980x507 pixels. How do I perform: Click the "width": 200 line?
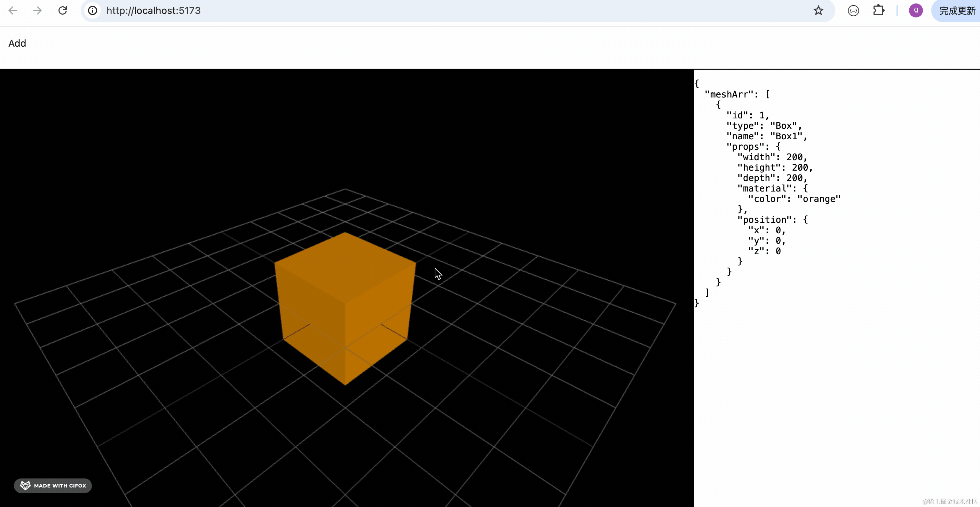[773, 157]
